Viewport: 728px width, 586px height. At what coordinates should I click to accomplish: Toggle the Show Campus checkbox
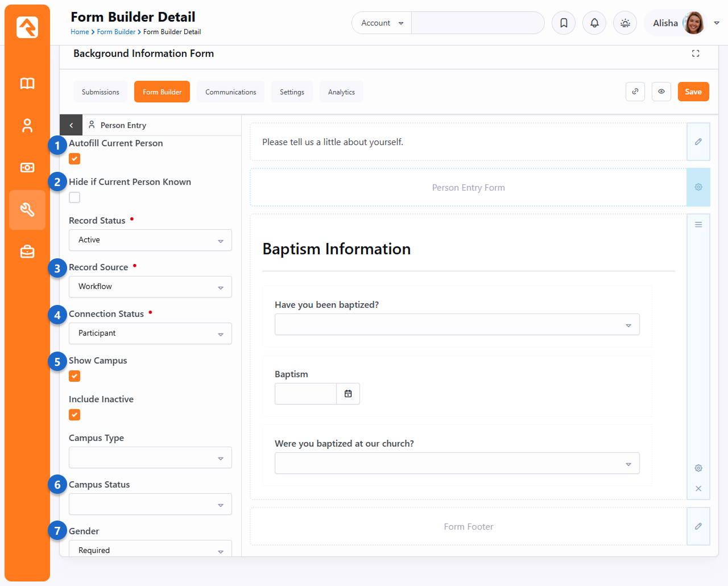pyautogui.click(x=75, y=377)
